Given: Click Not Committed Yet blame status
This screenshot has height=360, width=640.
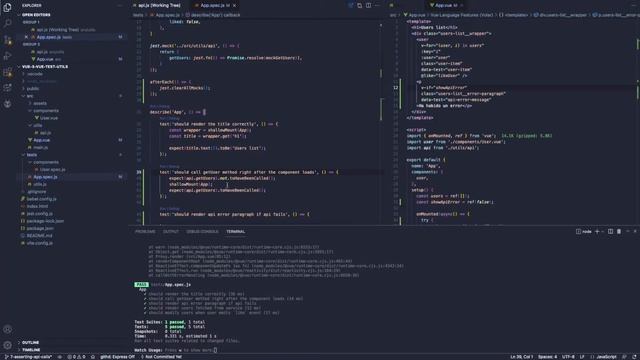Looking at the screenshot, I should (161, 357).
